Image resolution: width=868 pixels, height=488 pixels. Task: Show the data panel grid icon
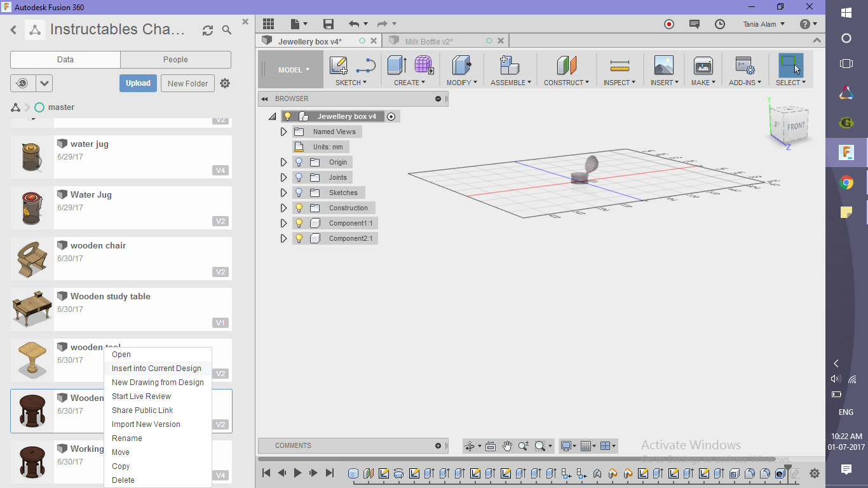[x=268, y=24]
